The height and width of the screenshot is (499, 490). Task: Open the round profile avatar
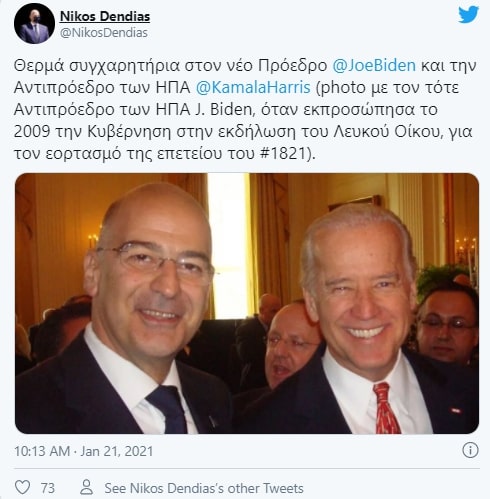pos(34,24)
